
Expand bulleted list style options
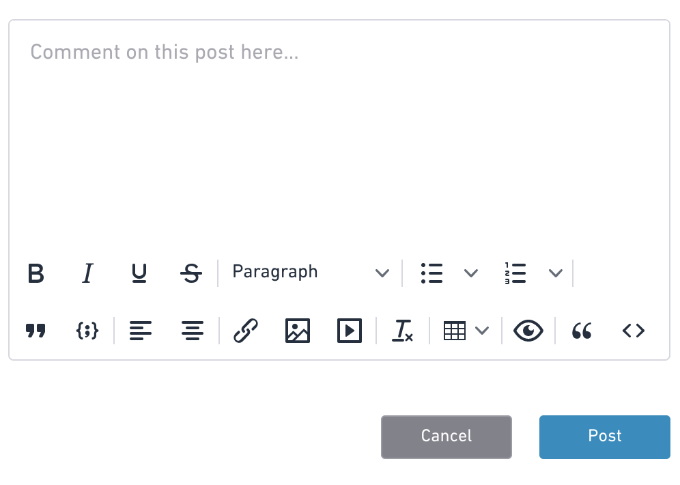click(x=471, y=273)
